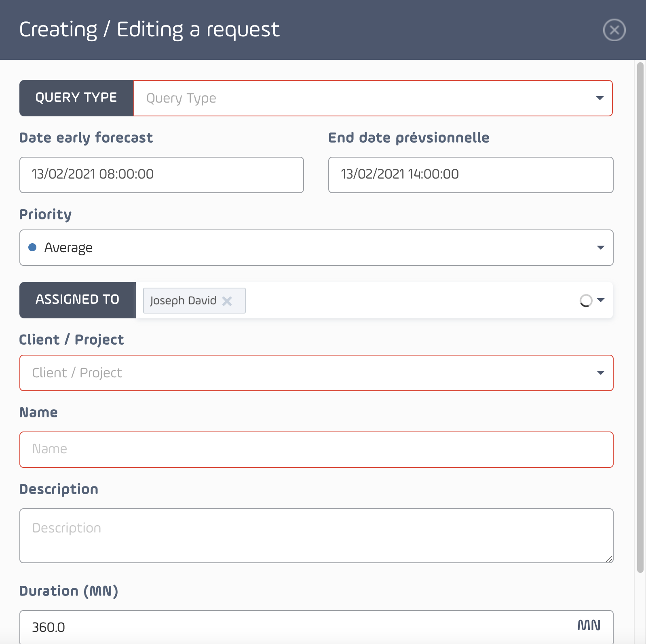Open the Query Type dropdown arrow
Screen dimensions: 646x644
[x=600, y=98]
